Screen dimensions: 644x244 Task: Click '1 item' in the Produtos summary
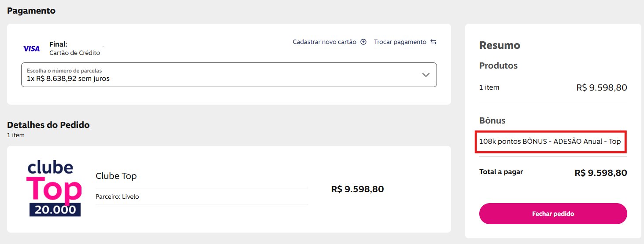(x=489, y=87)
